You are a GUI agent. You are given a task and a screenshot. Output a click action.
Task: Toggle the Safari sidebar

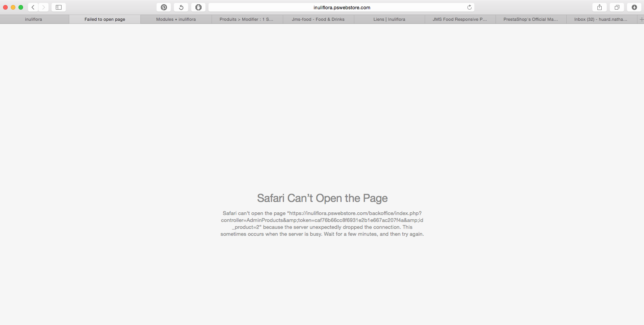(58, 7)
